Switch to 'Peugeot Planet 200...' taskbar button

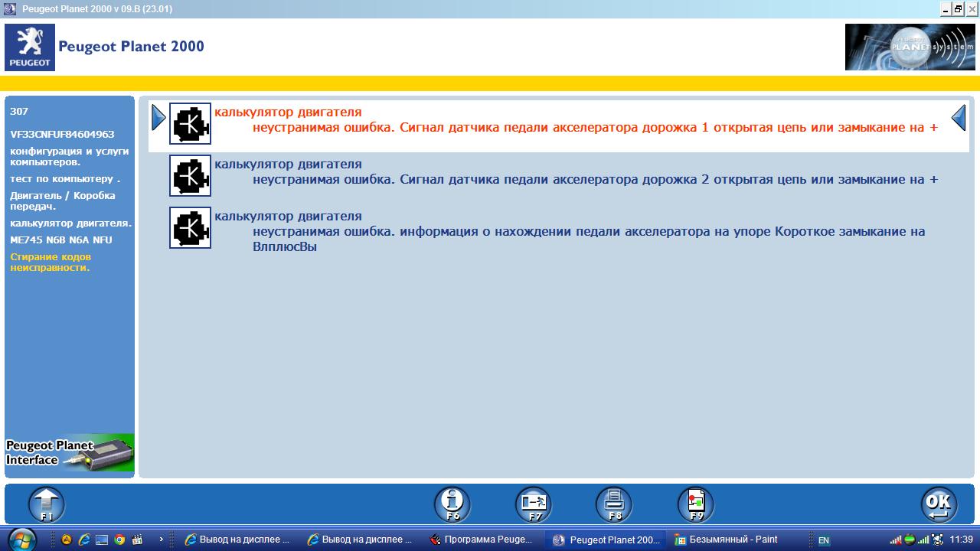[606, 540]
